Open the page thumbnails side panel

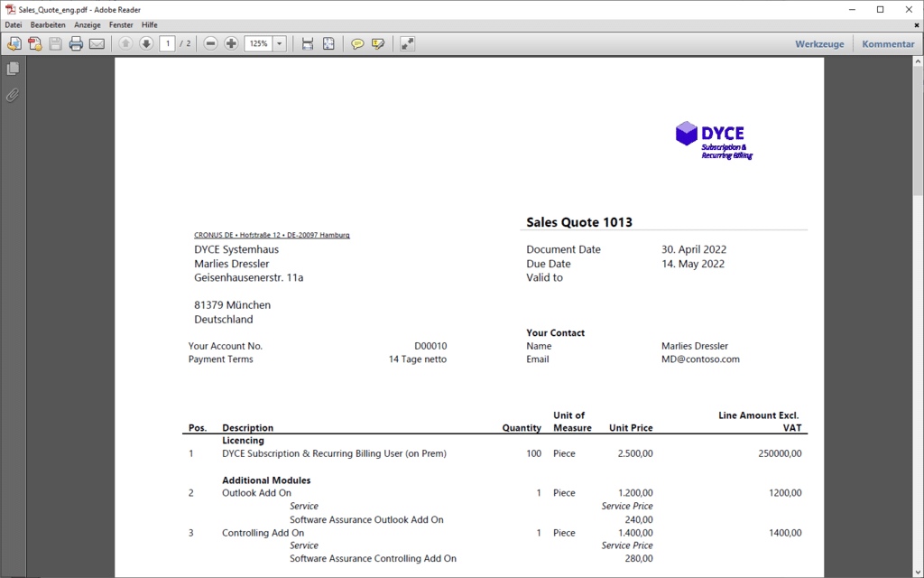[13, 69]
